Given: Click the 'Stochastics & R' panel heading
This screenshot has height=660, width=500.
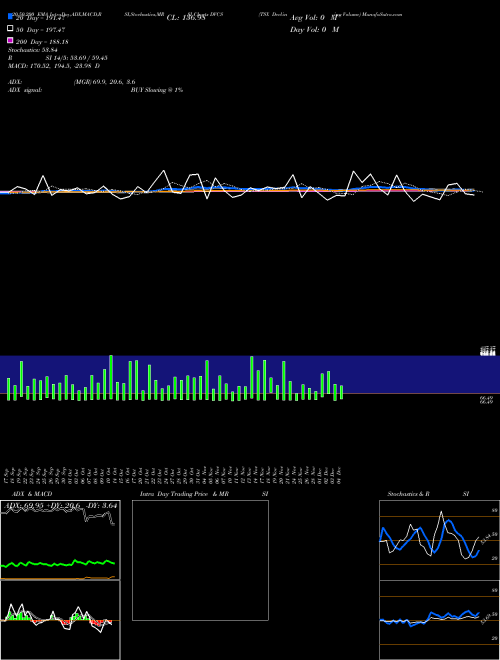Looking at the screenshot, I should coord(408,494).
